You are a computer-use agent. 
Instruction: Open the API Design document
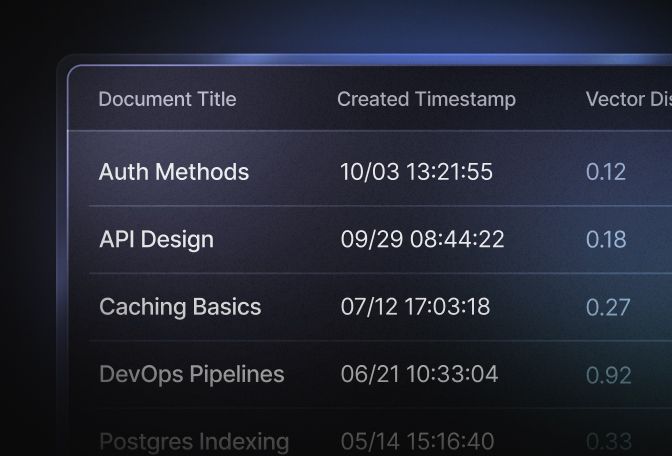[156, 240]
